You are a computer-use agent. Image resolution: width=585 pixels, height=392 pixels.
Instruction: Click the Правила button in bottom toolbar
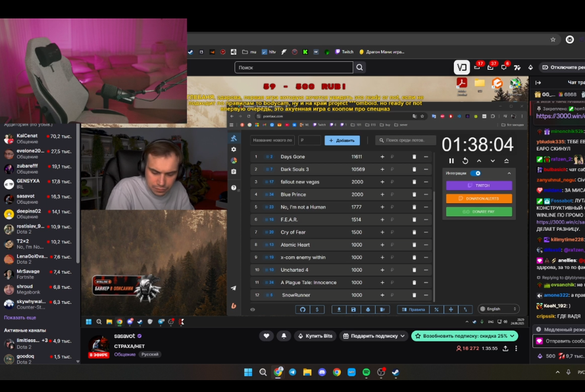pyautogui.click(x=413, y=309)
